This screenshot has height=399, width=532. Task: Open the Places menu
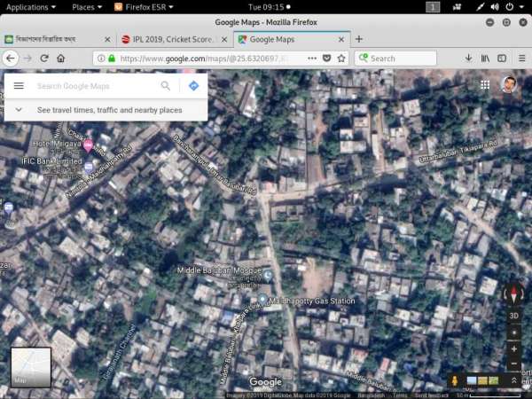pyautogui.click(x=86, y=6)
